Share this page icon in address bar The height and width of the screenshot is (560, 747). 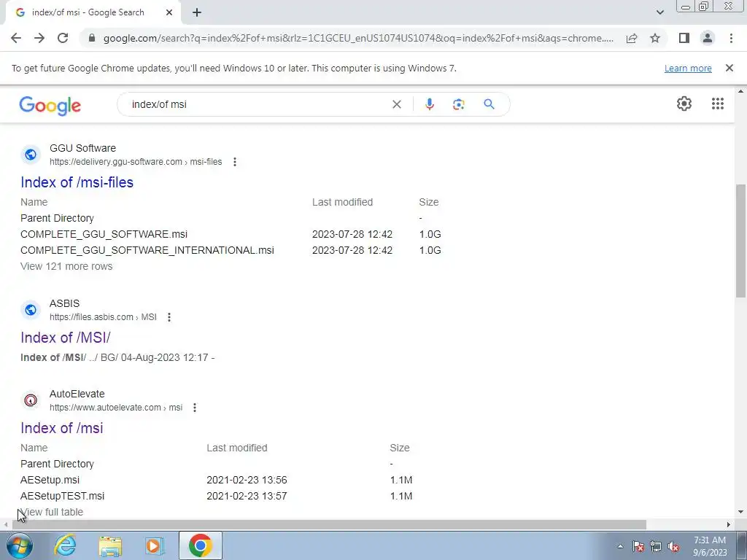point(632,38)
